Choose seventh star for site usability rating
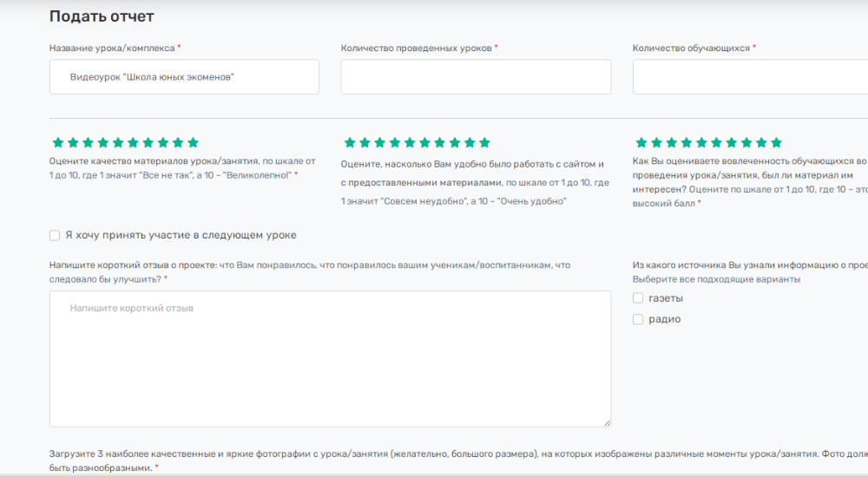The width and height of the screenshot is (868, 477). pos(440,142)
